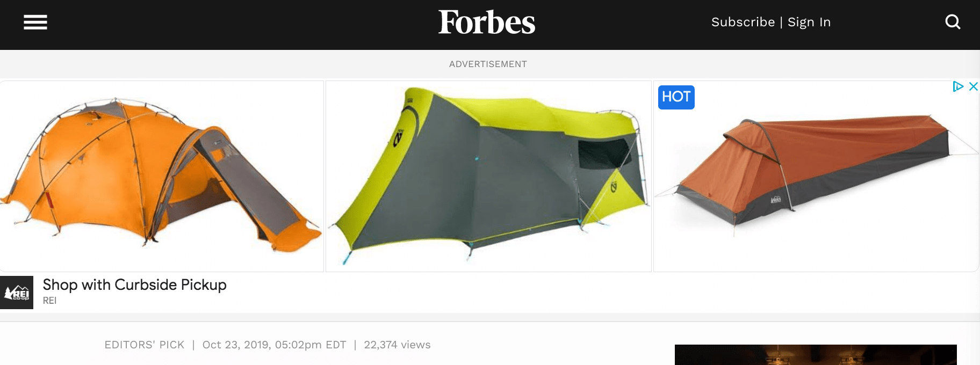Select the yellow and gray tent image
This screenshot has height=365, width=980.
point(488,176)
